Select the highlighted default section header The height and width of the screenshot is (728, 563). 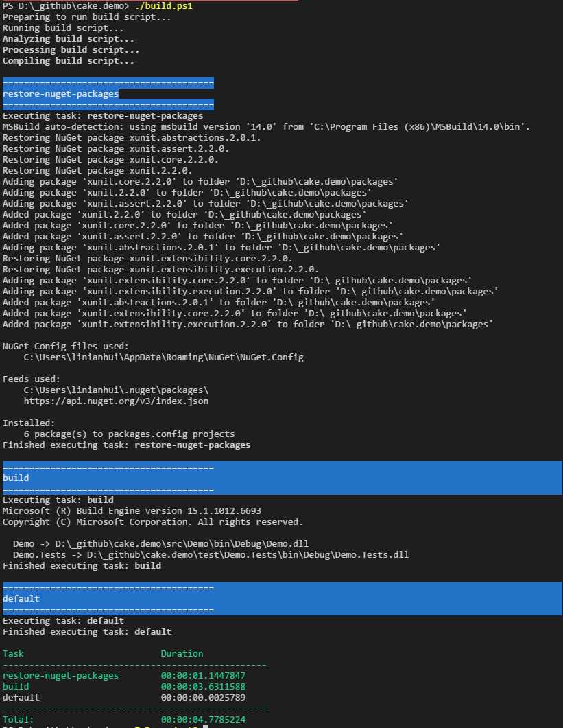pyautogui.click(x=283, y=599)
